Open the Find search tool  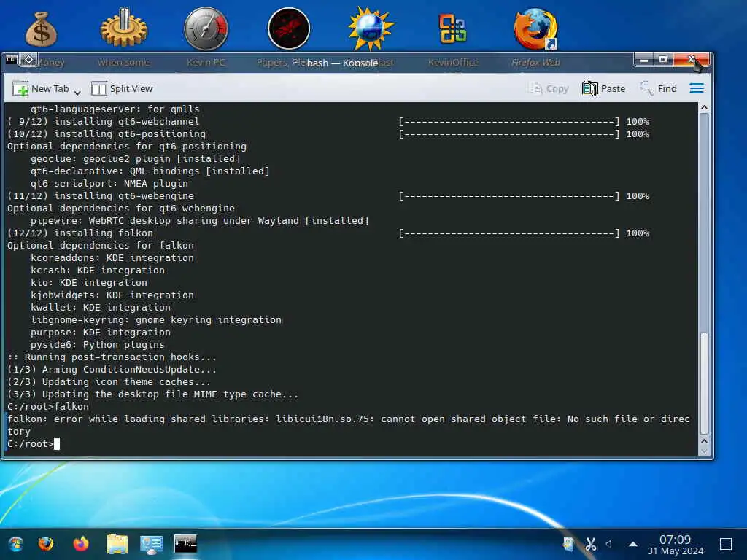click(x=659, y=88)
